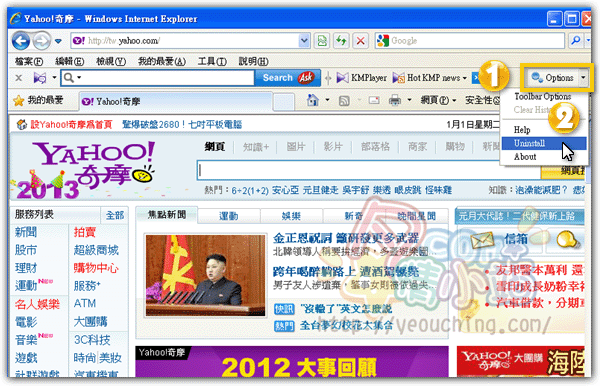Open the 拍賣 service link

85,232
